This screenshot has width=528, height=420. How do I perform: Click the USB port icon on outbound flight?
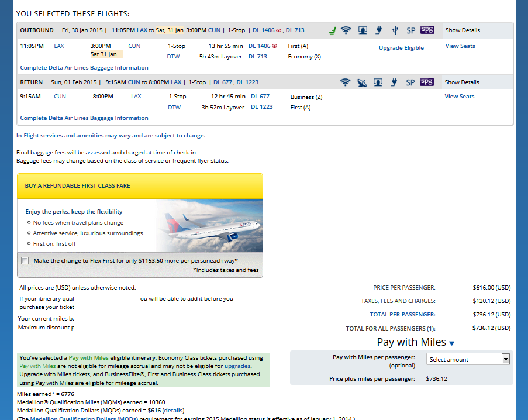click(x=395, y=30)
